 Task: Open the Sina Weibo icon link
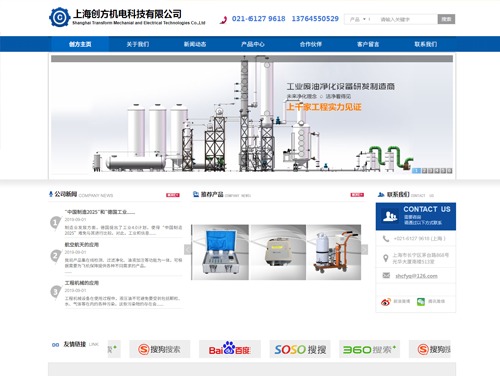pyautogui.click(x=386, y=302)
